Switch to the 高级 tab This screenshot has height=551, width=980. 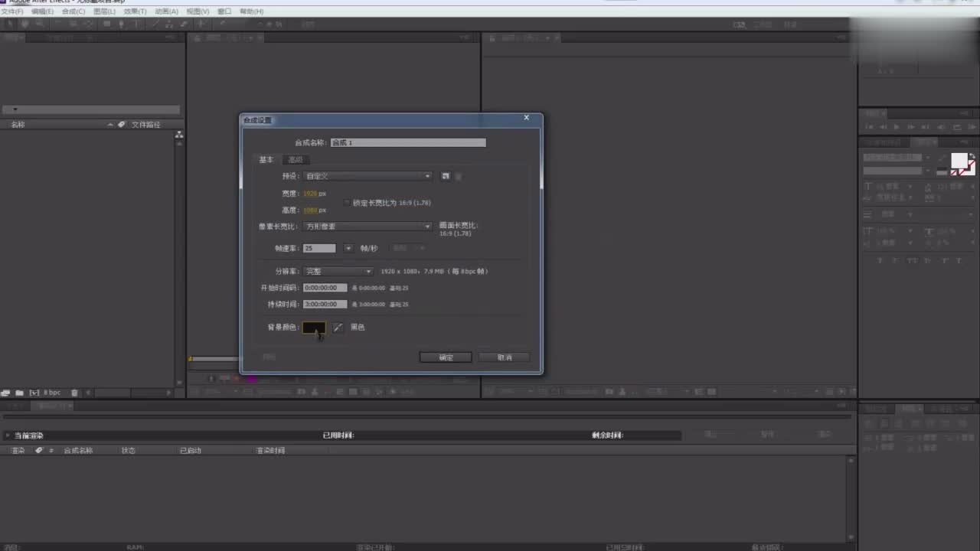tap(296, 159)
